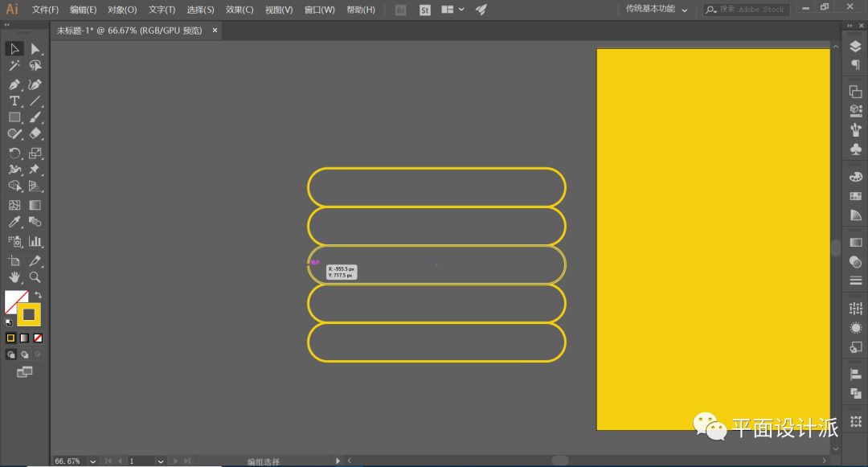
Task: Pick the Hand tool
Action: 14,277
